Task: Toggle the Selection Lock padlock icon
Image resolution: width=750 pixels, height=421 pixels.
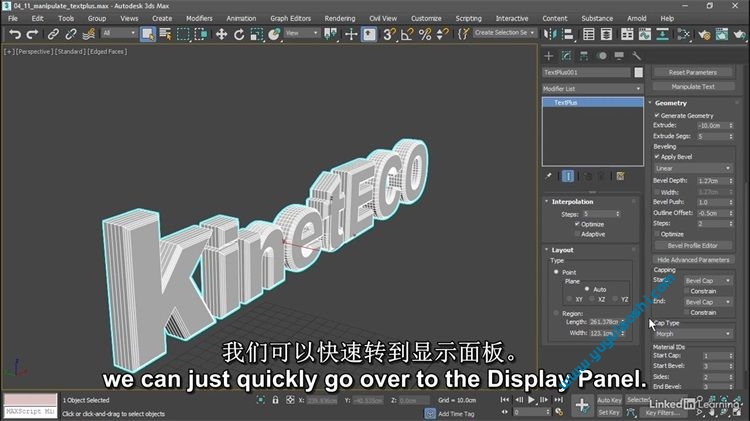Action: (x=275, y=400)
